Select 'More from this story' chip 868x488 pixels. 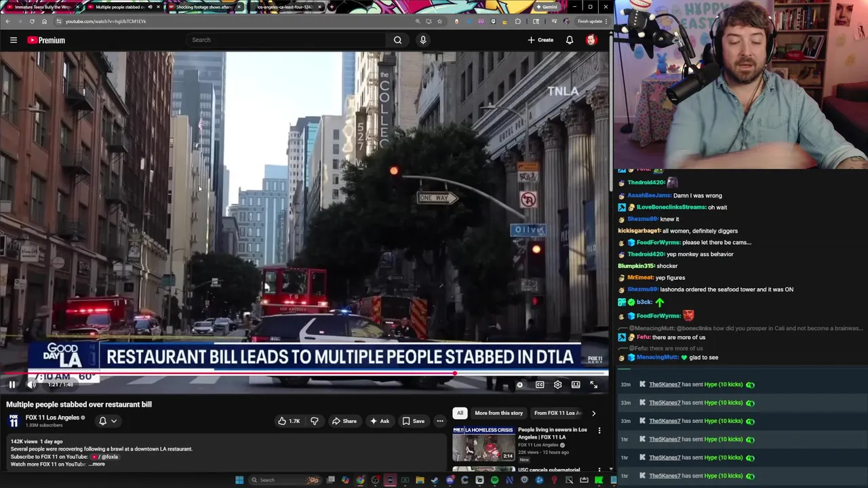498,413
